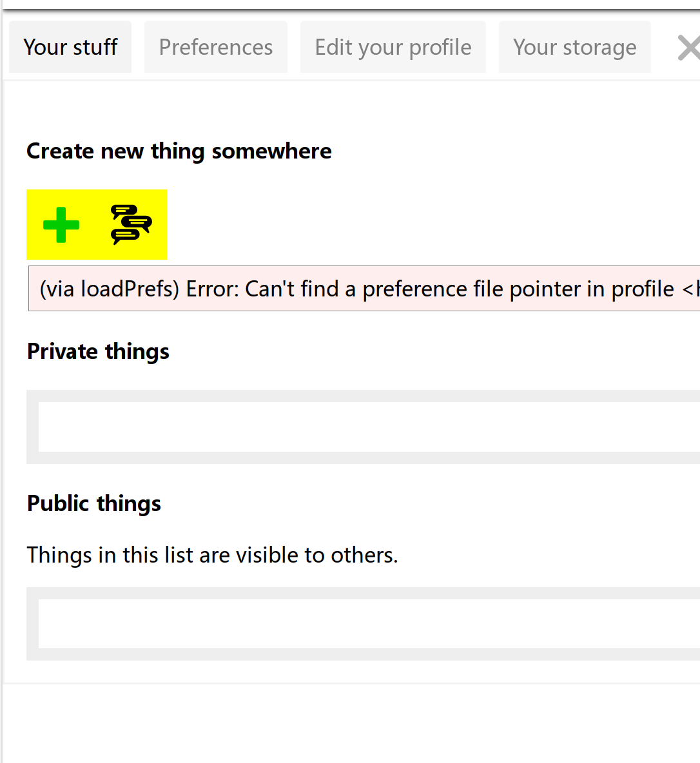Image resolution: width=700 pixels, height=763 pixels.
Task: Click the gray border of Private things box
Action: [32, 427]
